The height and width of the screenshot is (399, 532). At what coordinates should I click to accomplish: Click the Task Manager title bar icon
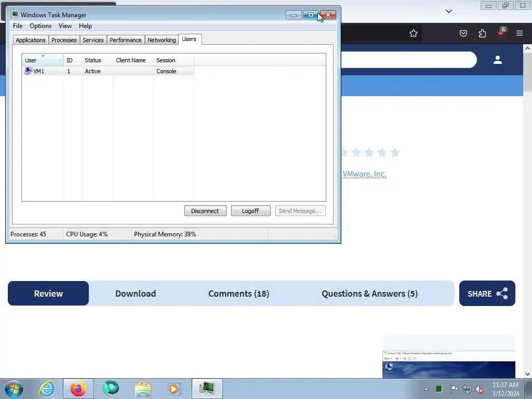(14, 15)
